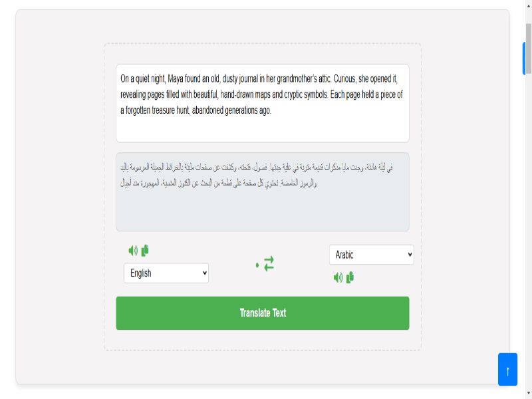Image resolution: width=532 pixels, height=399 pixels.
Task: Click the chevron on the English selector
Action: point(204,273)
